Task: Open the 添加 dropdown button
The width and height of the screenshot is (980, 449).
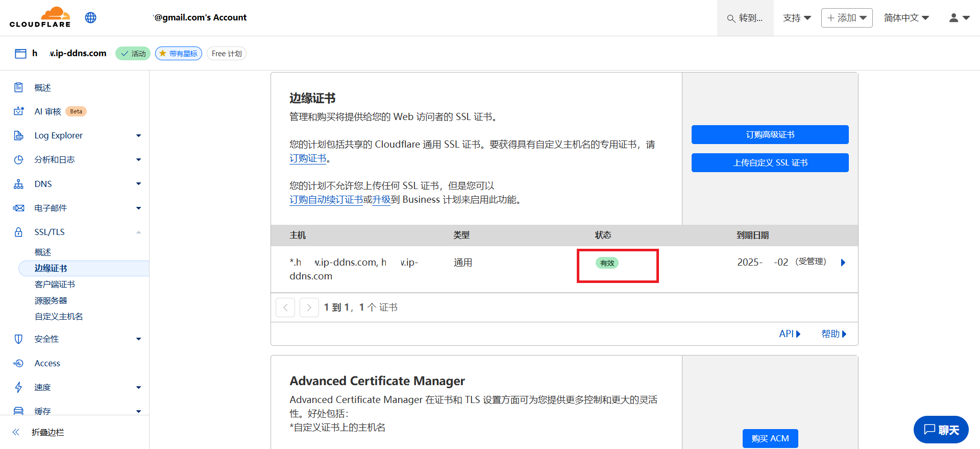Action: coord(846,18)
